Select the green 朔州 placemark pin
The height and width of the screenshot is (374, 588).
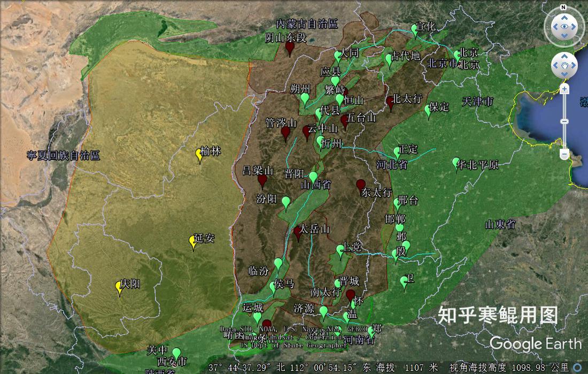tap(305, 99)
